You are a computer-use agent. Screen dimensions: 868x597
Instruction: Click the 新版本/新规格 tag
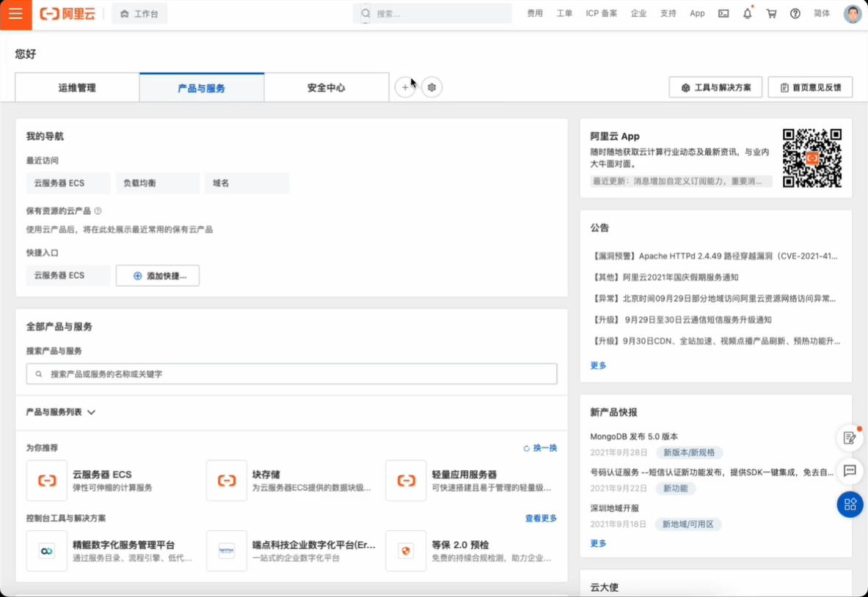coord(689,453)
